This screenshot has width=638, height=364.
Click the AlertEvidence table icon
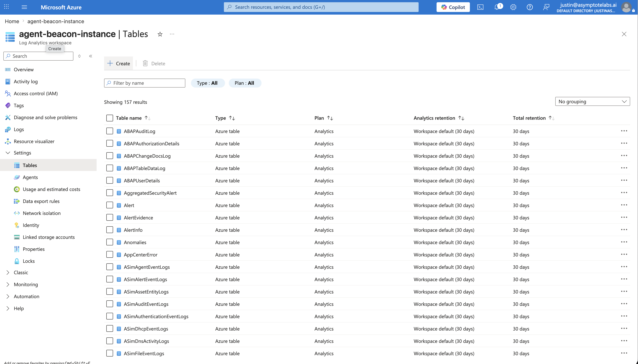[119, 218]
